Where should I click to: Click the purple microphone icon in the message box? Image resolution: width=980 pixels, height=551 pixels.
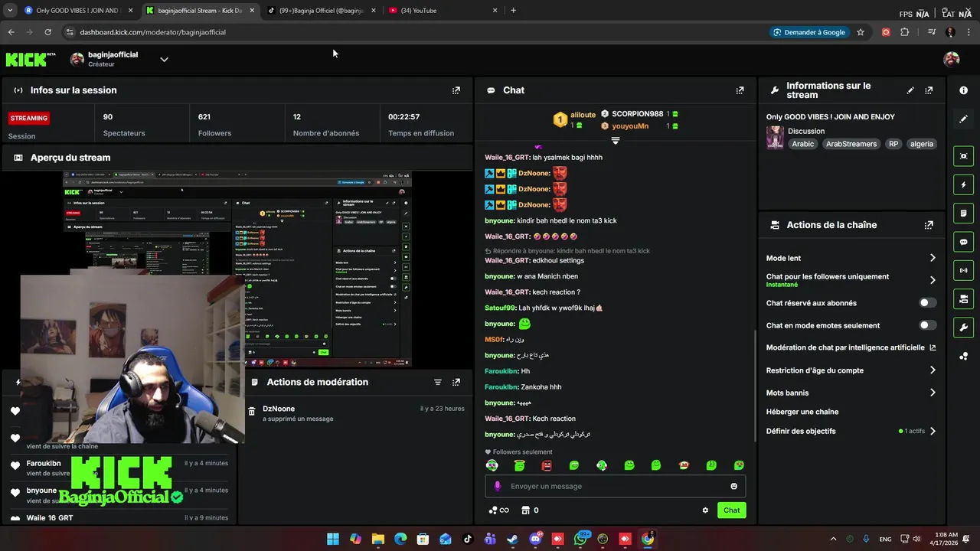pyautogui.click(x=498, y=486)
